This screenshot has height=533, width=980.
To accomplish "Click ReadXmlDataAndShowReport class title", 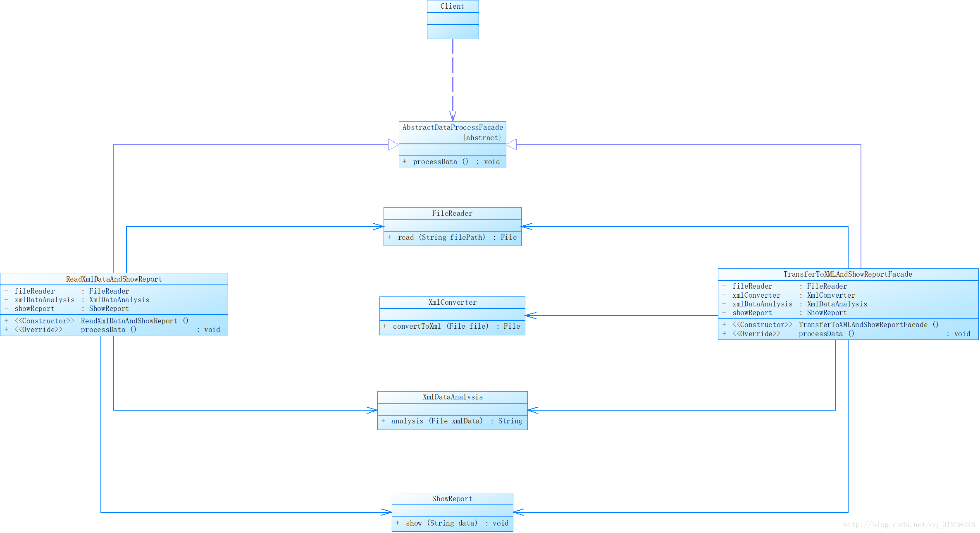I will (114, 279).
